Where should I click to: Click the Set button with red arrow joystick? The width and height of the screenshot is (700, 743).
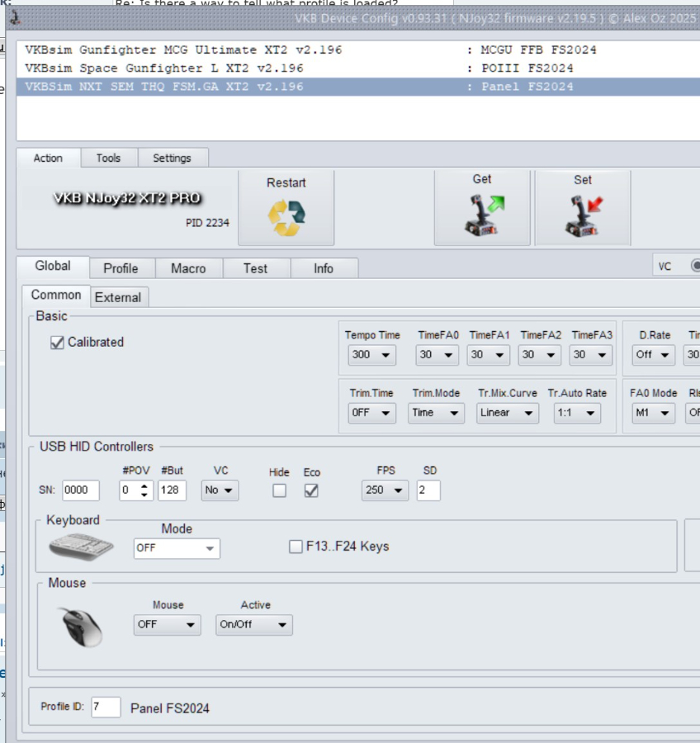(x=583, y=208)
